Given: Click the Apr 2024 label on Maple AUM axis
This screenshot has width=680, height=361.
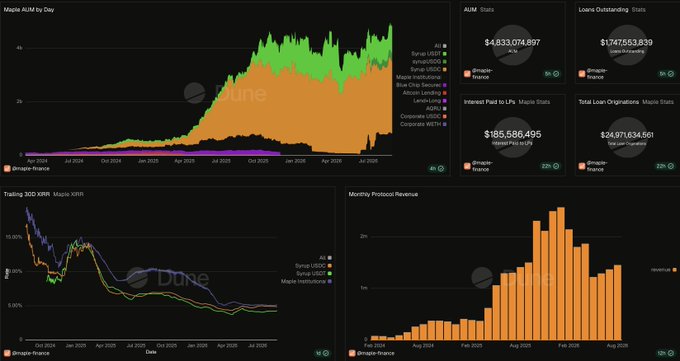Looking at the screenshot, I should (x=37, y=161).
